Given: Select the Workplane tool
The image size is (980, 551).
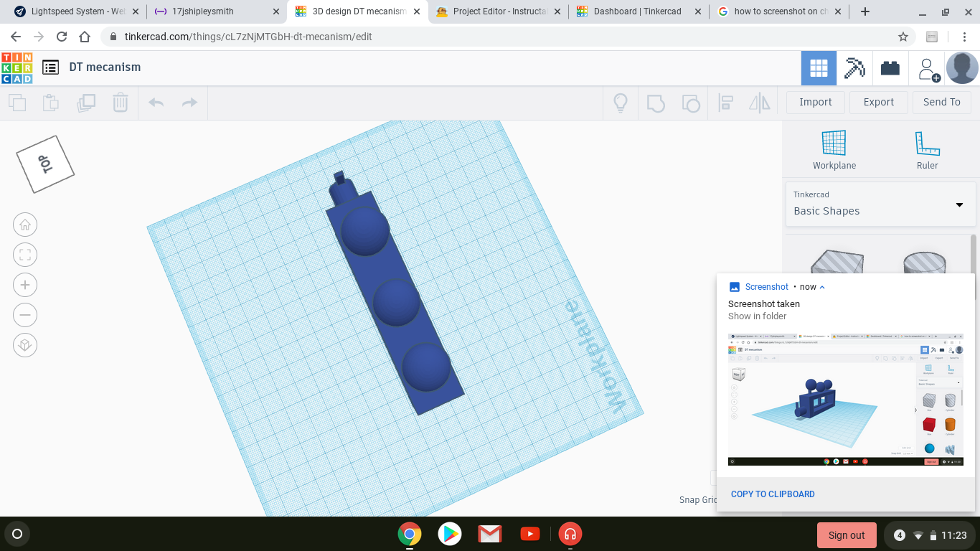Looking at the screenshot, I should coord(834,150).
